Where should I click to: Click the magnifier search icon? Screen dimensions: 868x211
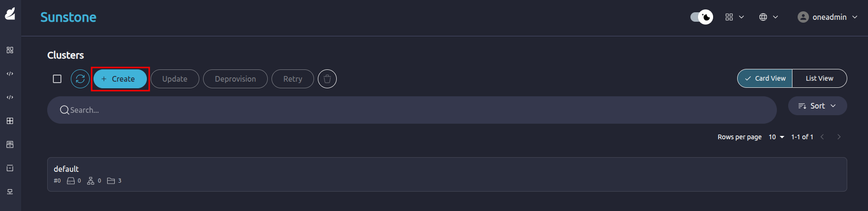click(x=65, y=110)
